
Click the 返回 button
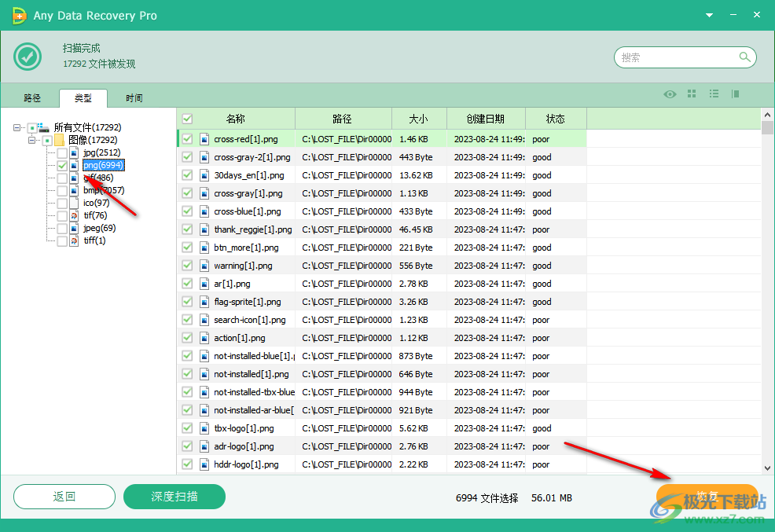coord(64,497)
